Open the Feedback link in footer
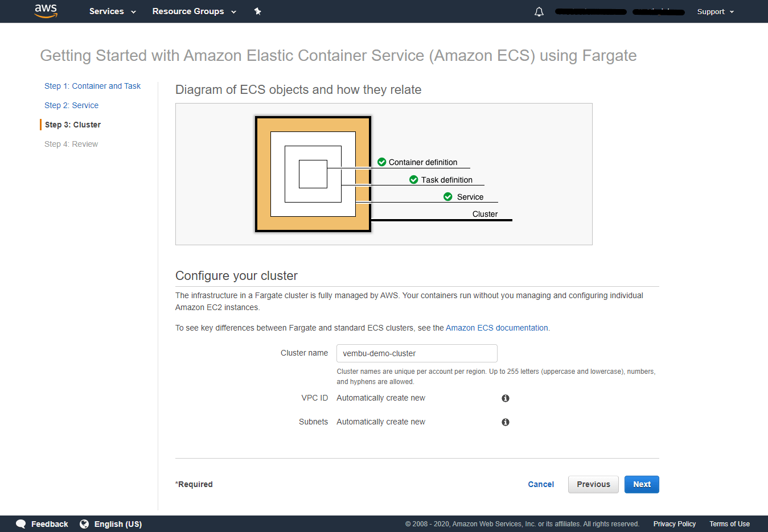Image resolution: width=768 pixels, height=532 pixels. (50, 524)
